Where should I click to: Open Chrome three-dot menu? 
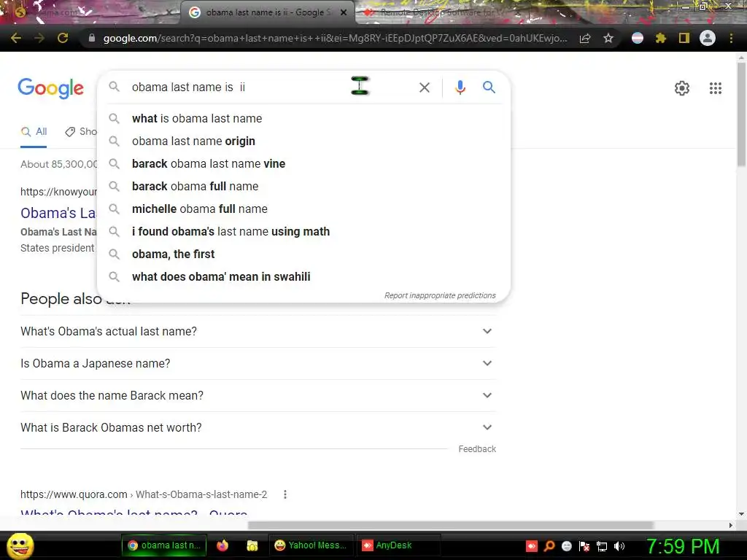(x=731, y=38)
